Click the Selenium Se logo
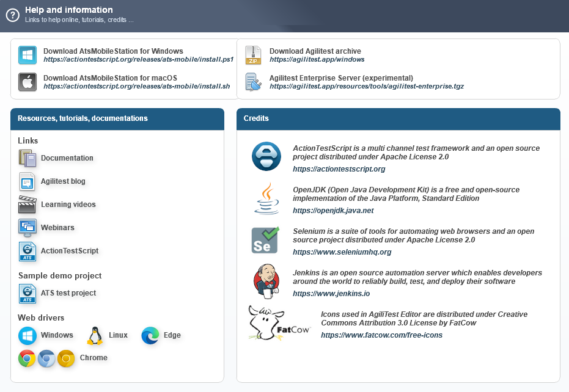 point(266,240)
